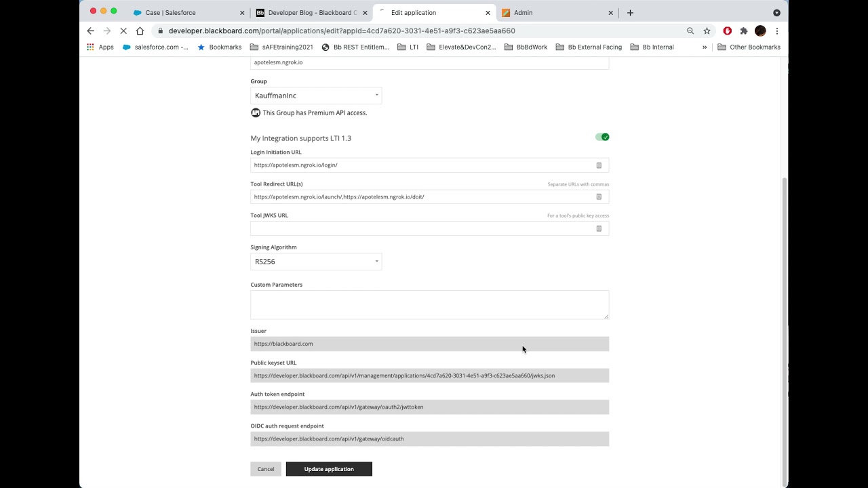Click the Login Initiation URL field
This screenshot has width=868, height=488.
pyautogui.click(x=430, y=165)
